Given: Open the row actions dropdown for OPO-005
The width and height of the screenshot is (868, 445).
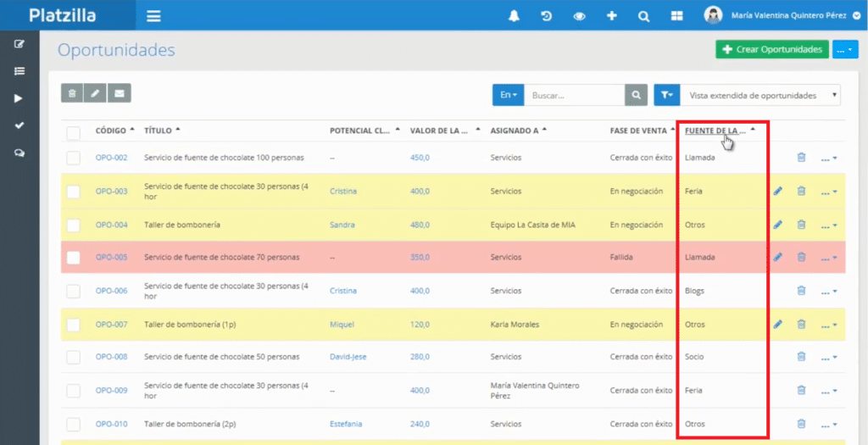Looking at the screenshot, I should [829, 258].
